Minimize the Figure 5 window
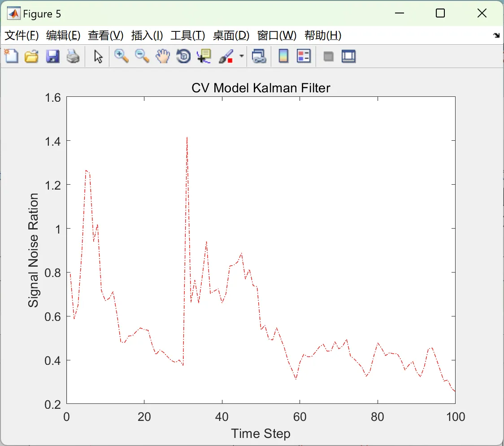 399,13
